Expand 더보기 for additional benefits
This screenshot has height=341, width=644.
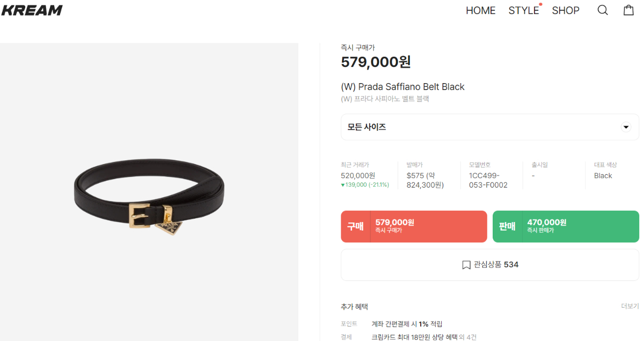click(x=630, y=306)
